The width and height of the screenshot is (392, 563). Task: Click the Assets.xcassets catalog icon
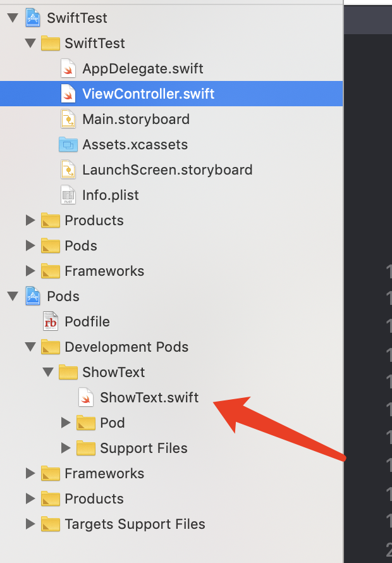[68, 144]
